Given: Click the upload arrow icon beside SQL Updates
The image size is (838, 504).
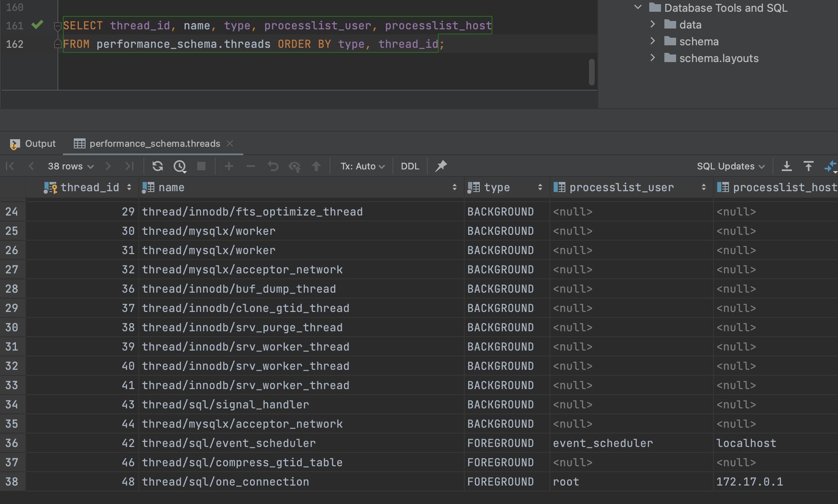Looking at the screenshot, I should point(809,166).
